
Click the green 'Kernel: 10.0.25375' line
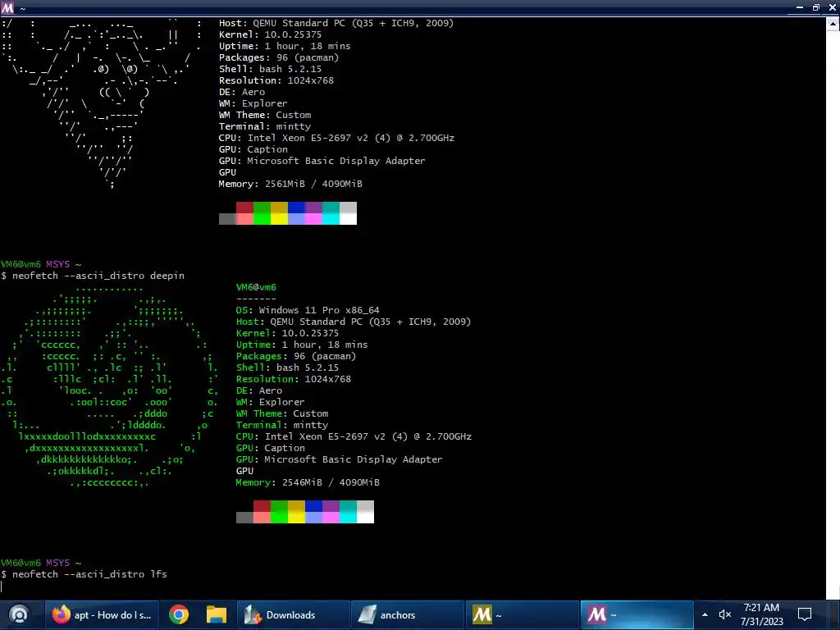[287, 333]
